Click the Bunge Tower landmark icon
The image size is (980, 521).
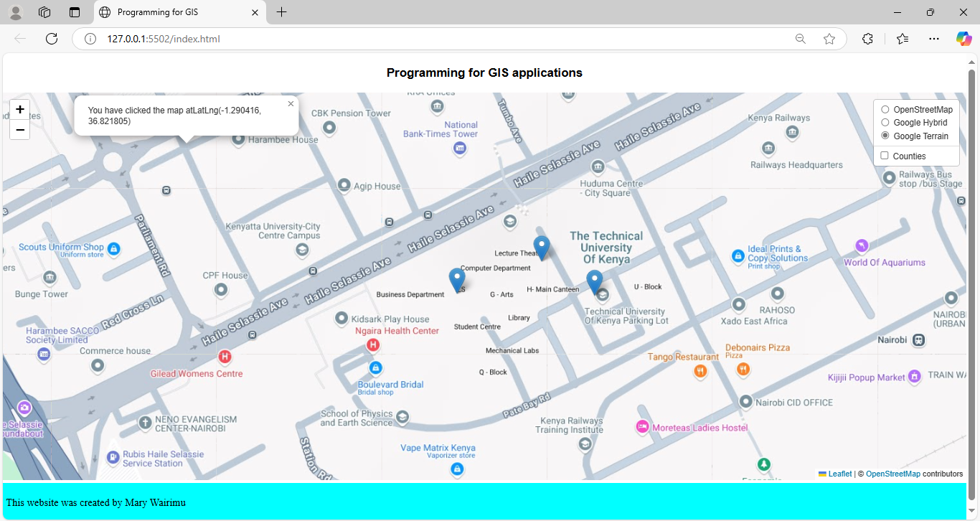click(x=50, y=278)
